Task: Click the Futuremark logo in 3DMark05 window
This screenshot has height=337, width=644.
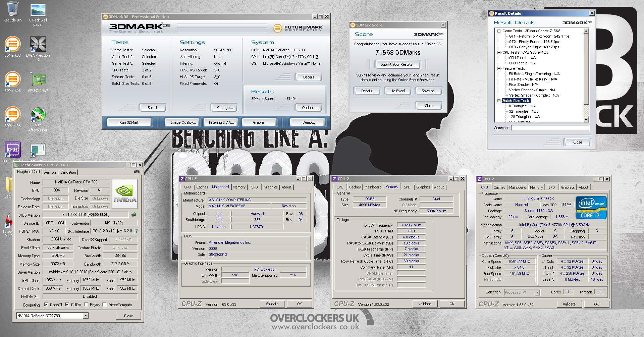Action: point(298,28)
